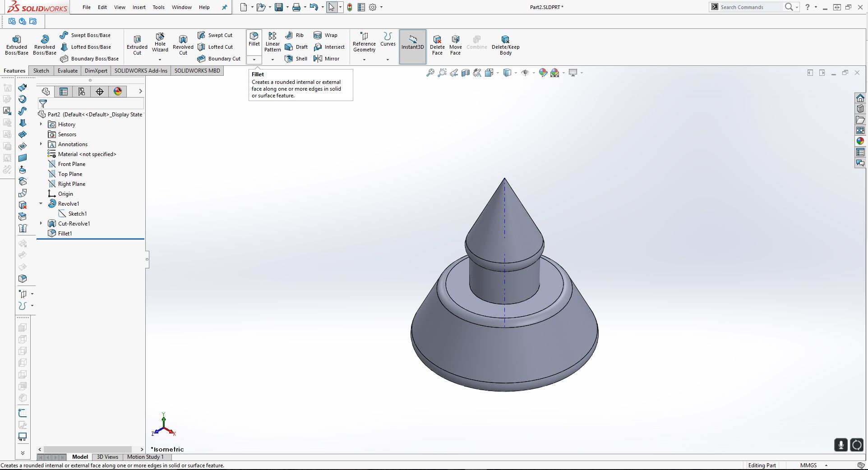Click the MMGS unit system status
Image resolution: width=868 pixels, height=470 pixels.
[808, 465]
